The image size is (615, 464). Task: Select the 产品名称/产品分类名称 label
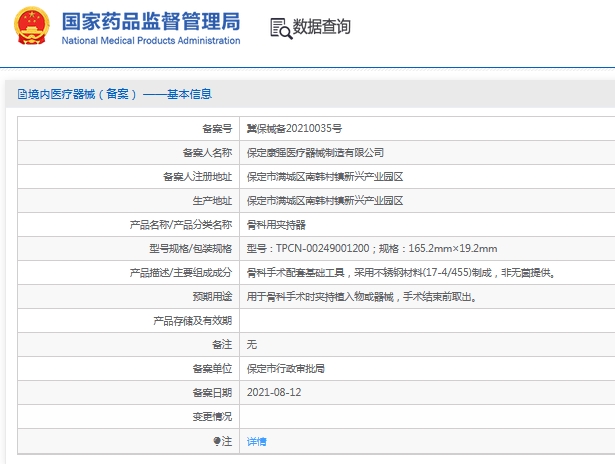(181, 225)
